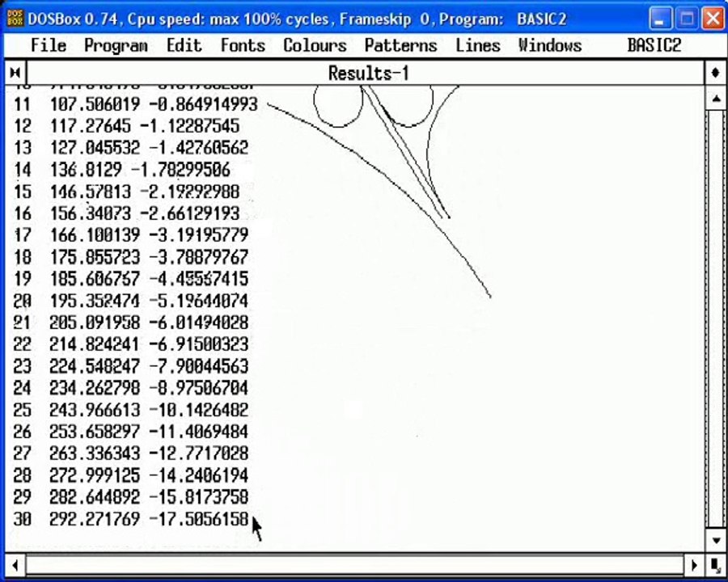The image size is (728, 582).
Task: Open the Patterns menu
Action: pyautogui.click(x=400, y=45)
